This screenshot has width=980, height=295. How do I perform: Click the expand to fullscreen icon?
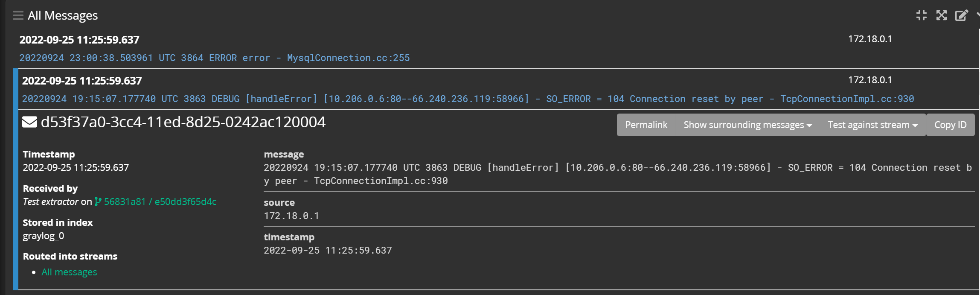[x=942, y=15]
